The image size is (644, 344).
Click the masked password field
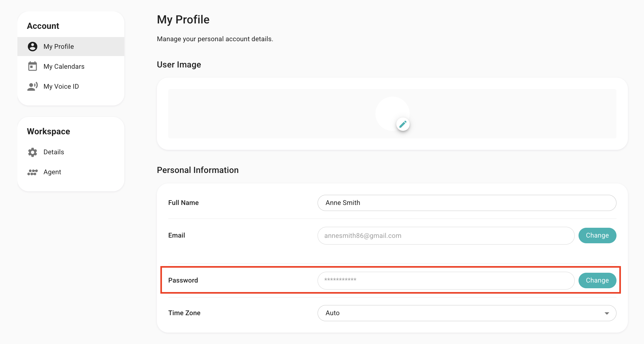point(446,281)
